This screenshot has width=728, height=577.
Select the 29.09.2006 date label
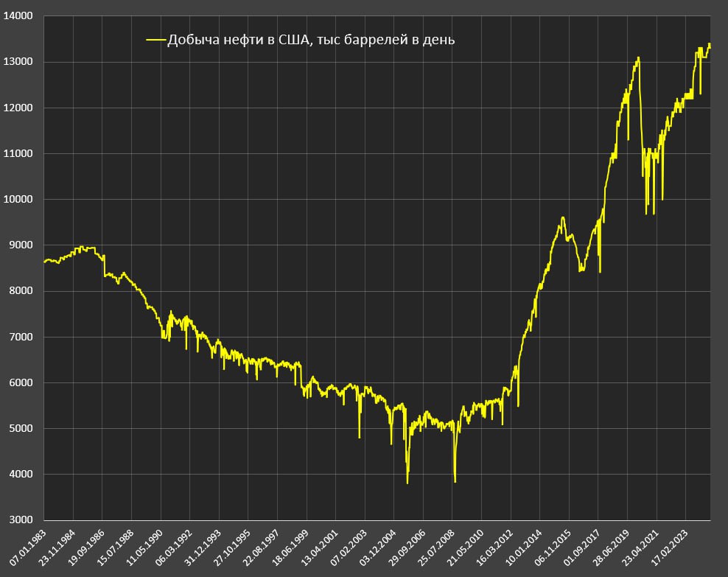(407, 548)
